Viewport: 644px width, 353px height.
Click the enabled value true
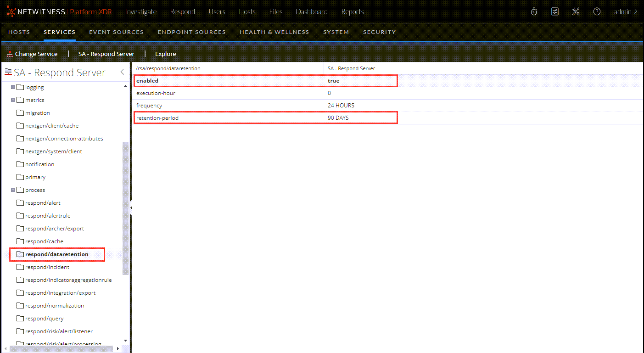[334, 81]
